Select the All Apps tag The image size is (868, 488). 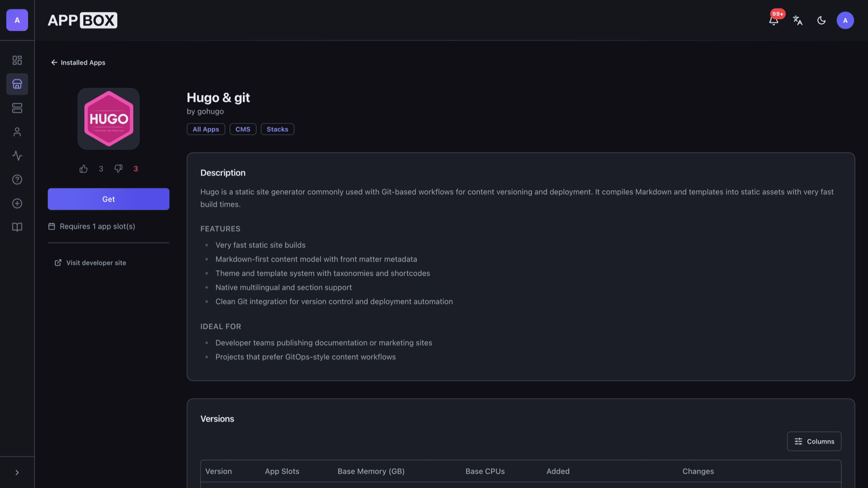(x=206, y=129)
